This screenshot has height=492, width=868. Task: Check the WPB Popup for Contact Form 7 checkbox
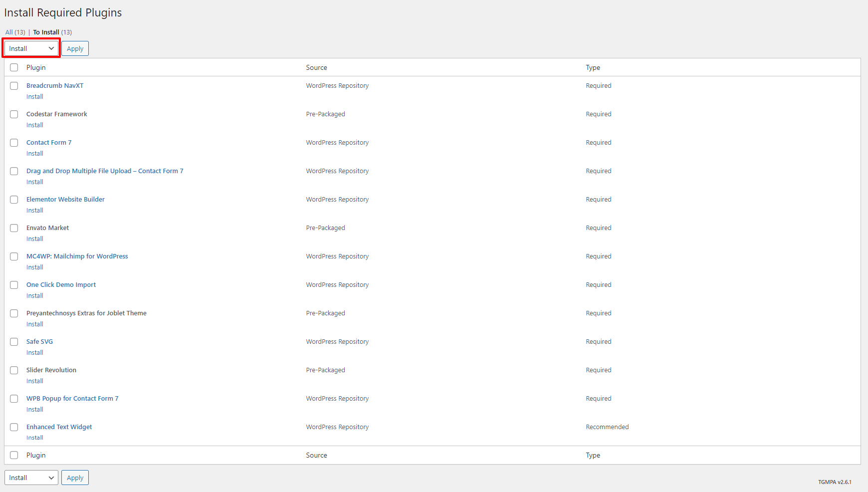pos(14,399)
